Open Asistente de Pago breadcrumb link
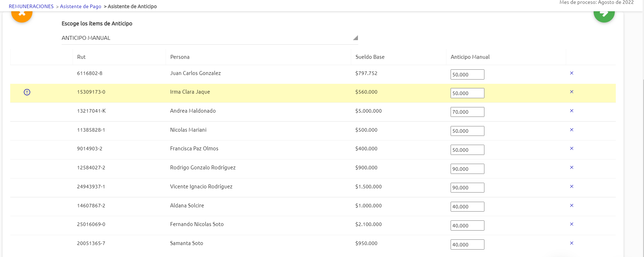This screenshot has width=644, height=257. (81, 6)
